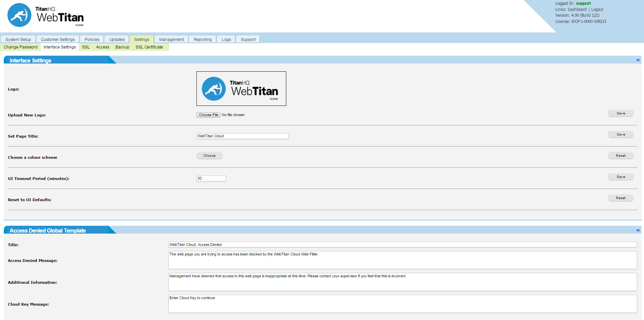Open the Management tab
This screenshot has width=644, height=320.
[172, 39]
